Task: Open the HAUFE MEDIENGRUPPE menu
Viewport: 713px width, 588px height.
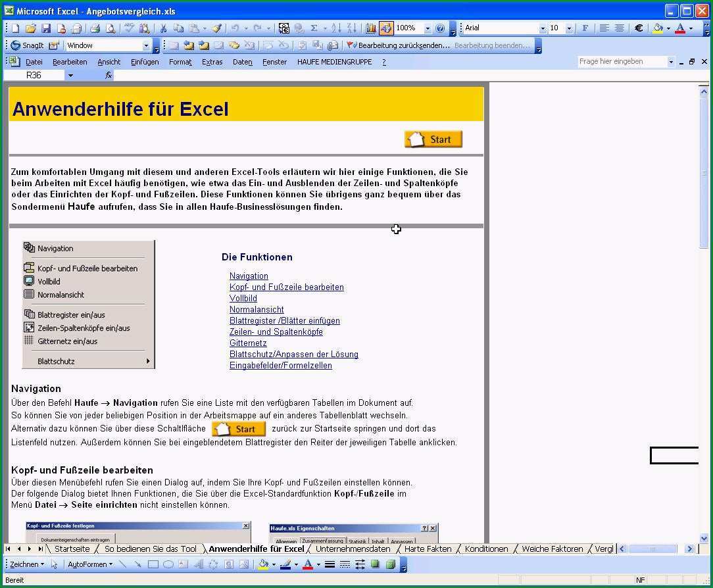Action: (334, 62)
